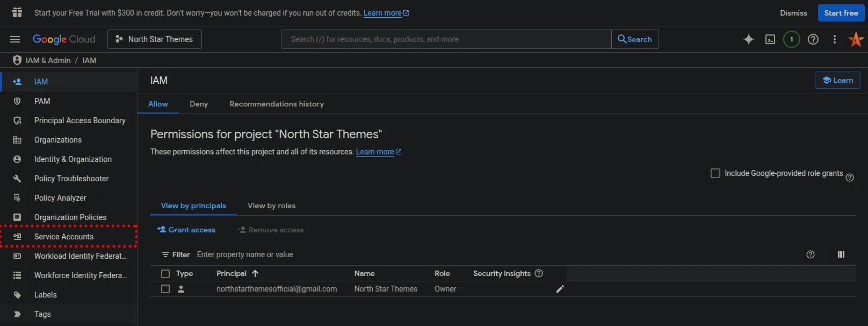
Task: Open the banner Learn more link
Action: click(x=386, y=13)
